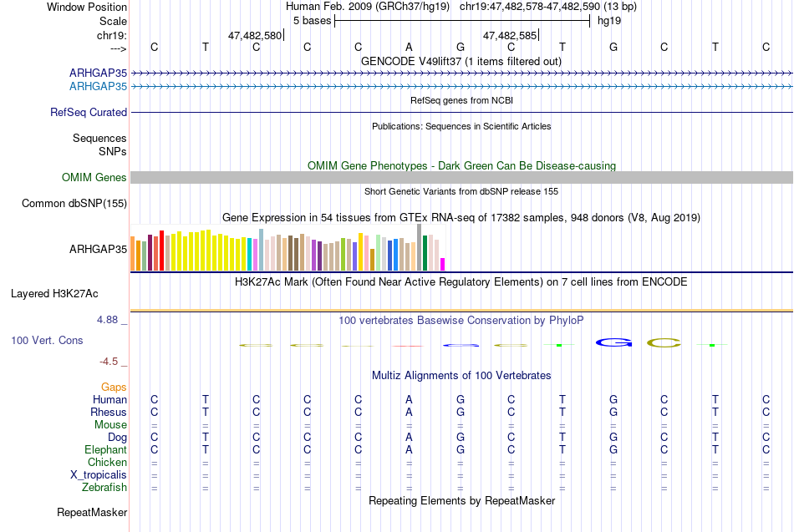Click the base A in the sequence row
This screenshot has height=532, width=794.
pos(410,47)
